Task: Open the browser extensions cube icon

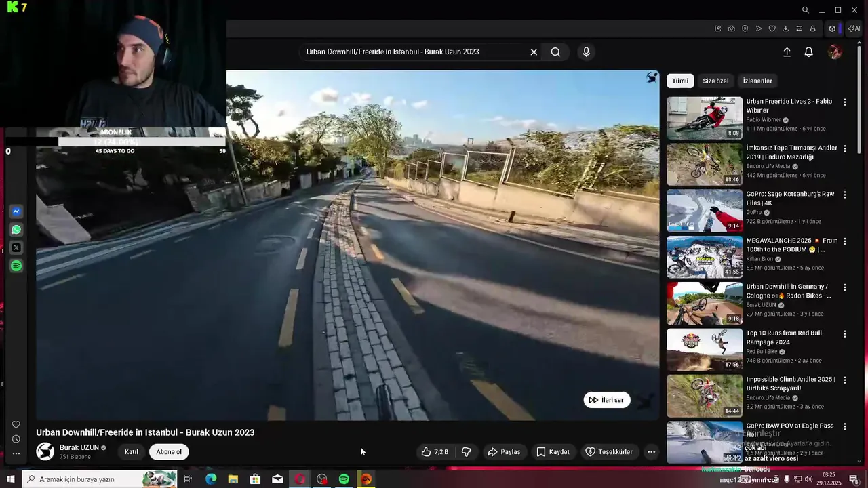Action: [832, 28]
